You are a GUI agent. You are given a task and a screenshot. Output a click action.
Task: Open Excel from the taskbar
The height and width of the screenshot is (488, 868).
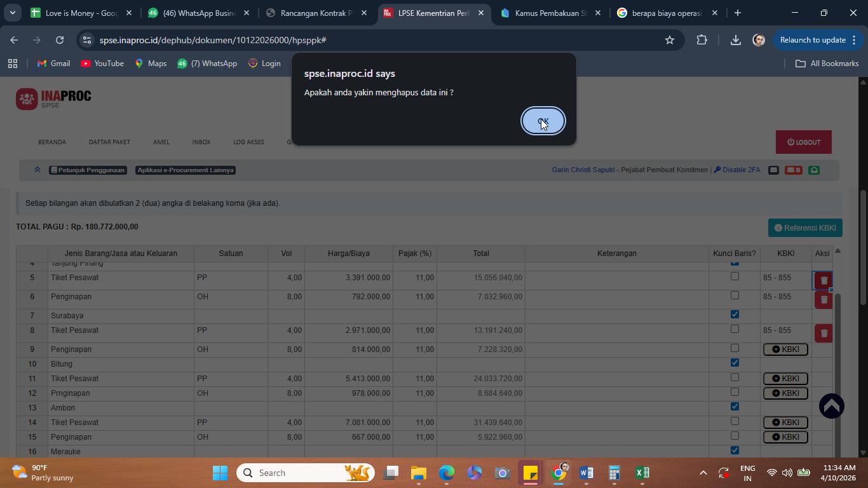(x=642, y=473)
